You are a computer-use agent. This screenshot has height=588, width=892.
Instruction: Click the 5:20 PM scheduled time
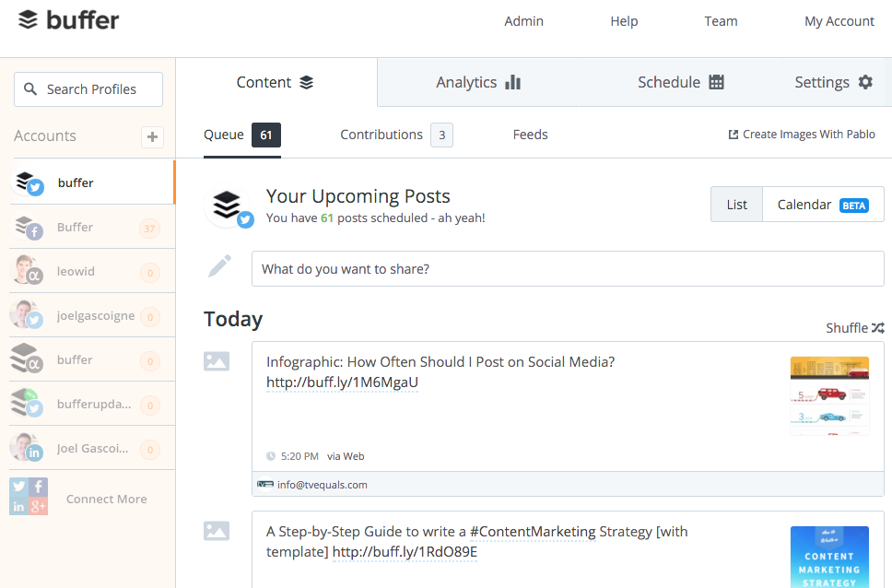(x=299, y=456)
